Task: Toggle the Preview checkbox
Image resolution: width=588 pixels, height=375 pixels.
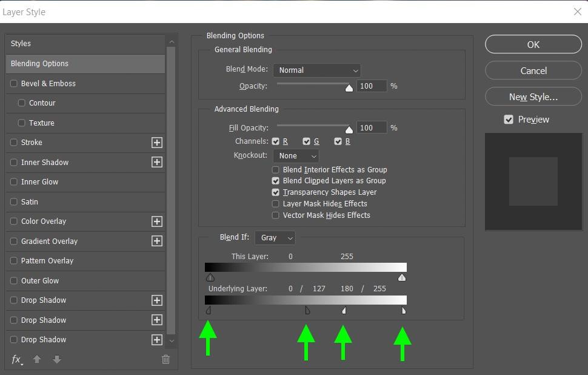Action: click(509, 120)
